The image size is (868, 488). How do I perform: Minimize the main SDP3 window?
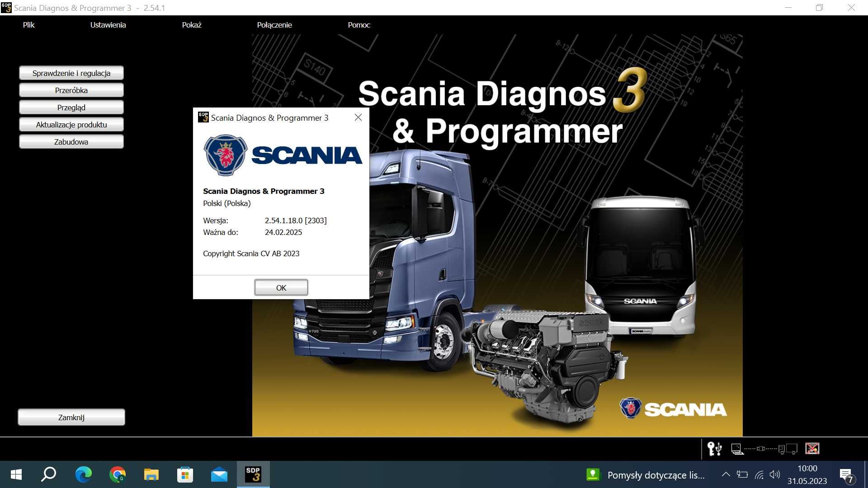tap(788, 8)
